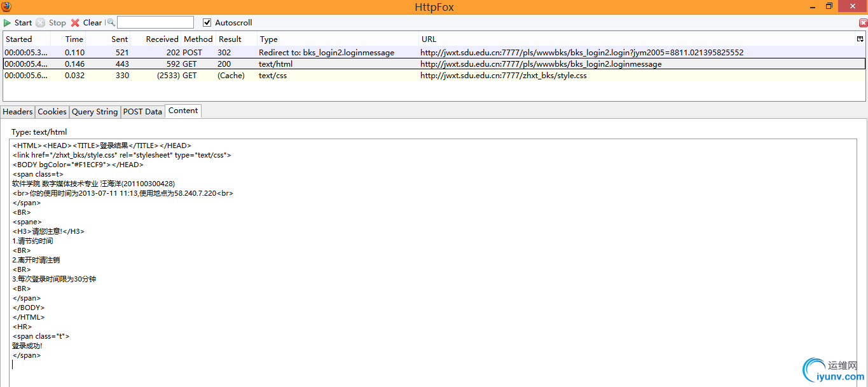Click 'Redirect to: bks_login2.loginmessage' cell
This screenshot has height=387, width=868.
[327, 53]
